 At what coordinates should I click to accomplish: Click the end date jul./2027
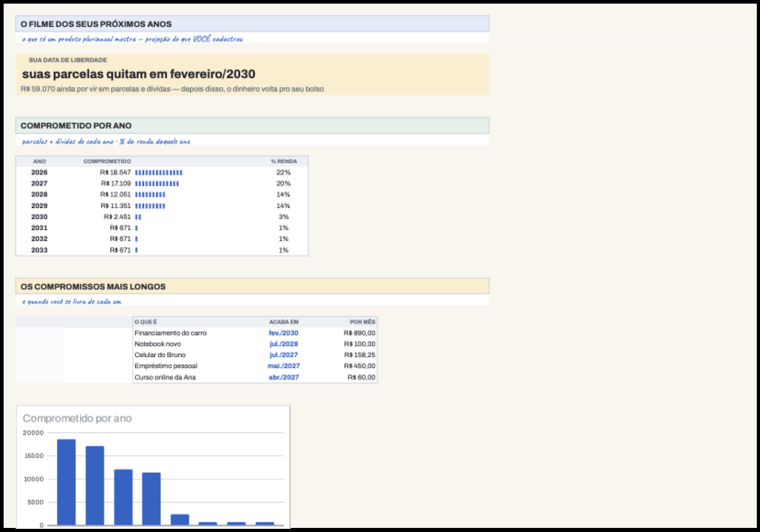[284, 355]
